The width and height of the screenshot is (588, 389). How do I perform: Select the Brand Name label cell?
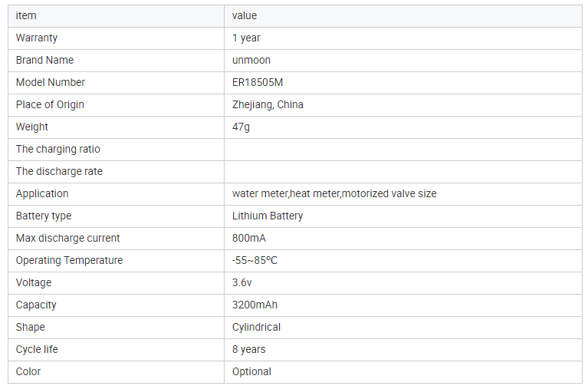click(x=116, y=61)
